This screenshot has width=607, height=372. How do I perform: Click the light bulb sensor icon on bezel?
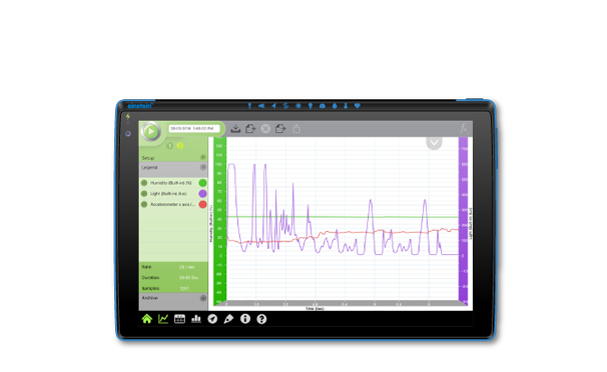pyautogui.click(x=310, y=105)
